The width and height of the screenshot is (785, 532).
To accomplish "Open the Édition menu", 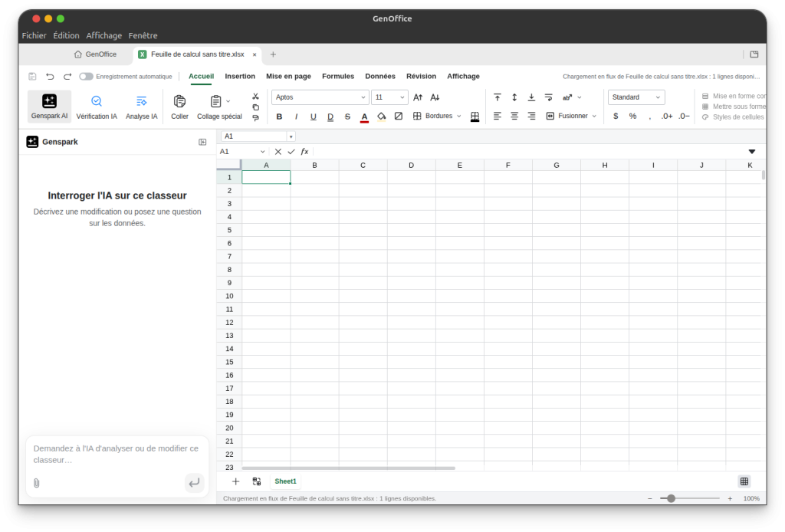I will [x=66, y=35].
